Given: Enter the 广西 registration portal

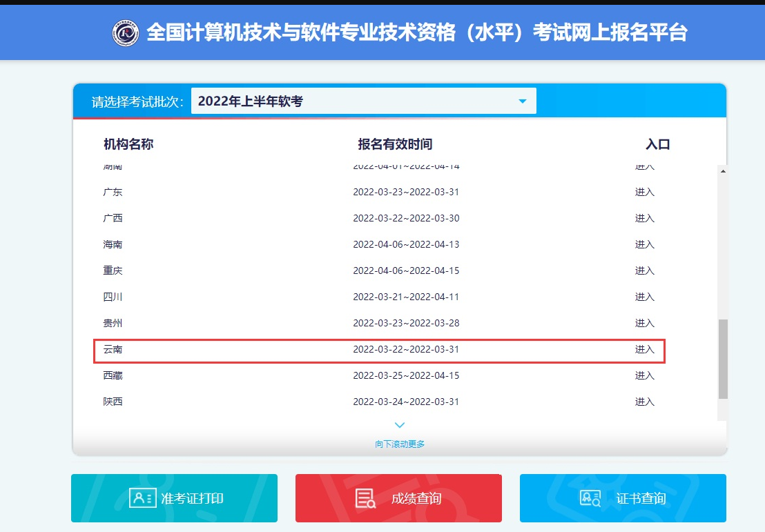Looking at the screenshot, I should click(x=644, y=219).
